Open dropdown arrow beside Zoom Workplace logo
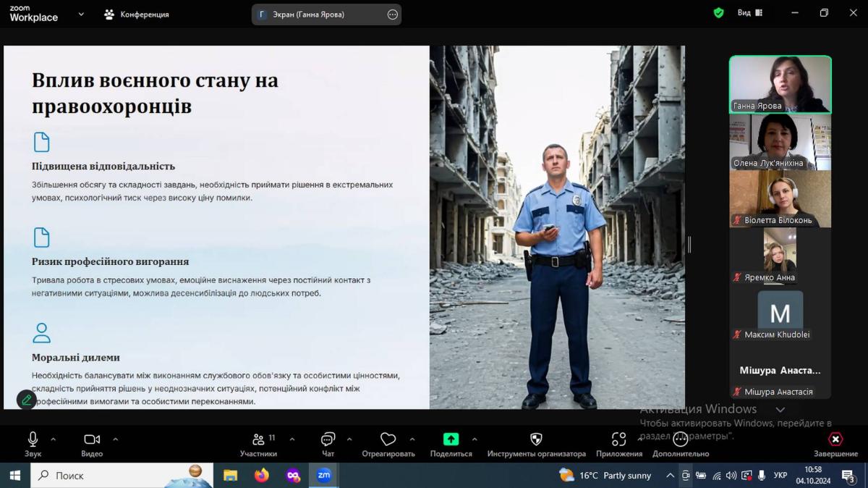The image size is (868, 488). pos(81,14)
